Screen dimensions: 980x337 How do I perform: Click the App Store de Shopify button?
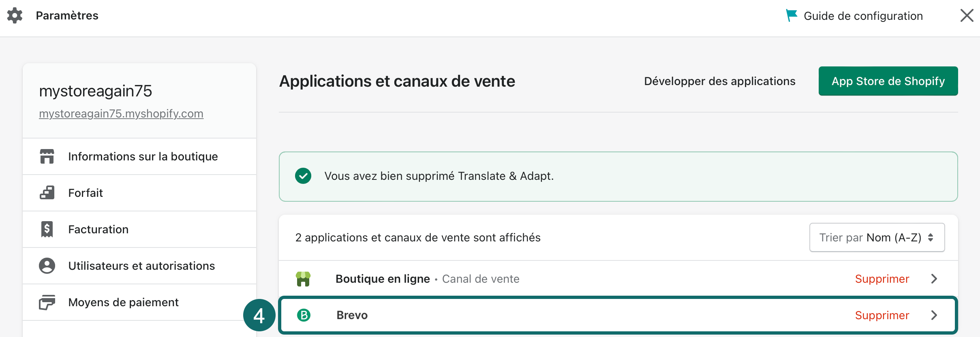pyautogui.click(x=888, y=81)
